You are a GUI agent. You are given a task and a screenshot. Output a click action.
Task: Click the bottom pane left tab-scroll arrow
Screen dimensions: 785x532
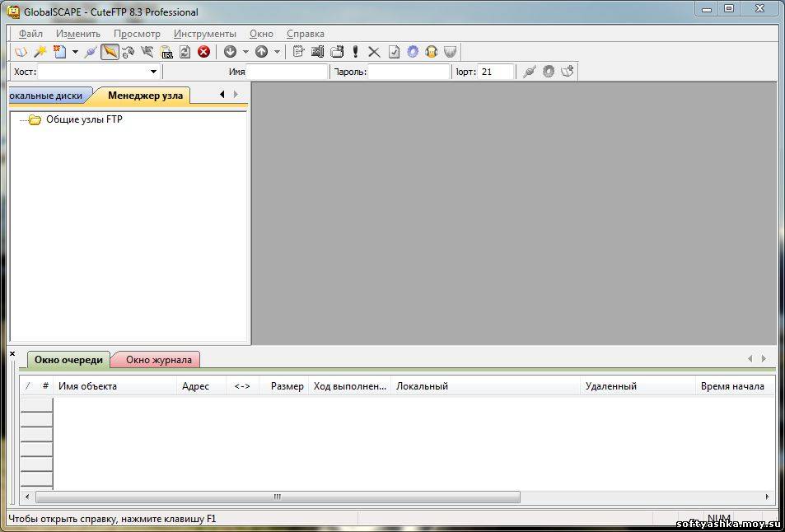click(x=750, y=358)
